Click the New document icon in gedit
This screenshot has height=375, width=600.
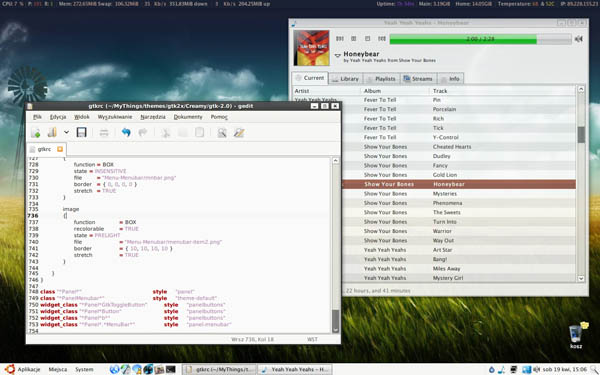click(x=36, y=133)
